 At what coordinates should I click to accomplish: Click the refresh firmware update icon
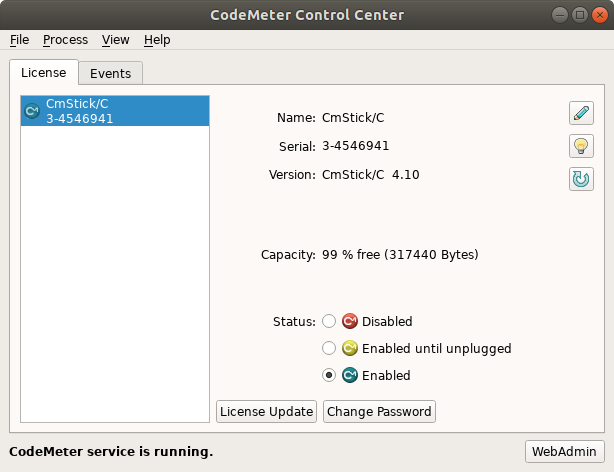[580, 179]
